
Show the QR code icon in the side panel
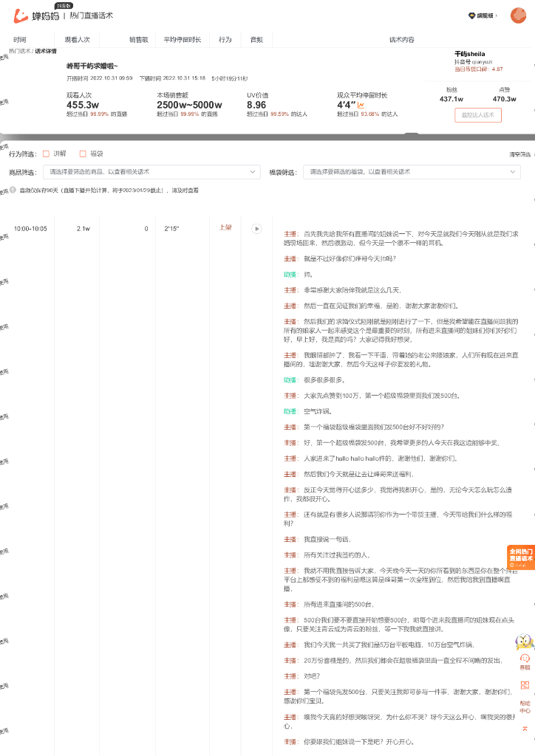pos(525,685)
